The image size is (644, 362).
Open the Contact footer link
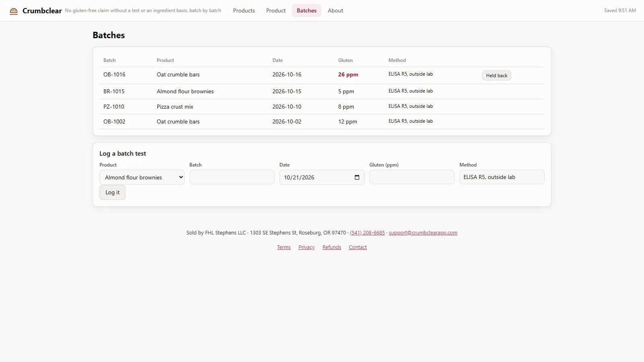[x=358, y=247]
